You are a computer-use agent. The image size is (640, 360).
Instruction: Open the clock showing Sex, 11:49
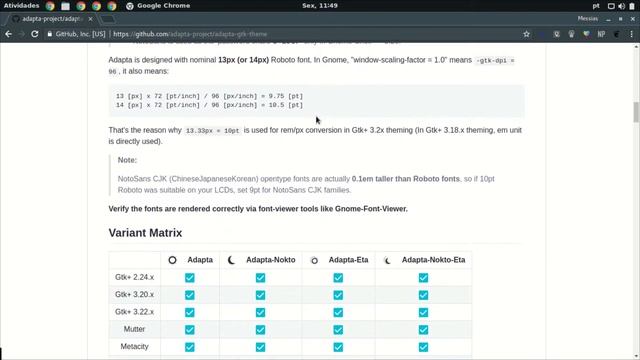pos(320,6)
